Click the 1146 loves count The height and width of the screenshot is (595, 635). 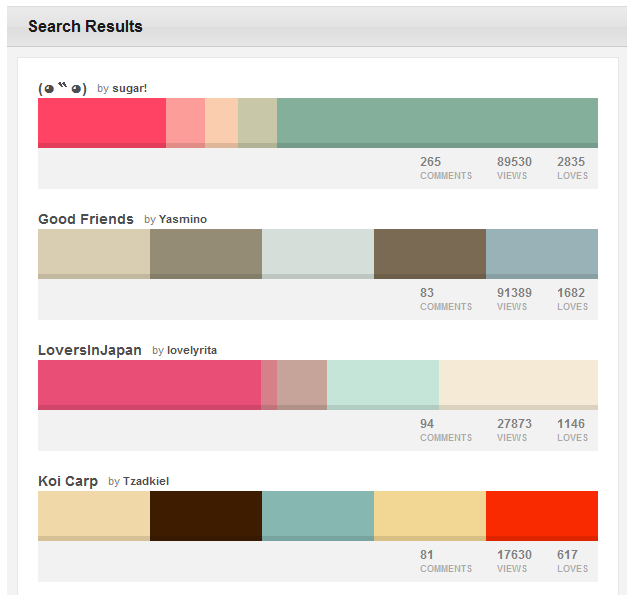(x=571, y=424)
